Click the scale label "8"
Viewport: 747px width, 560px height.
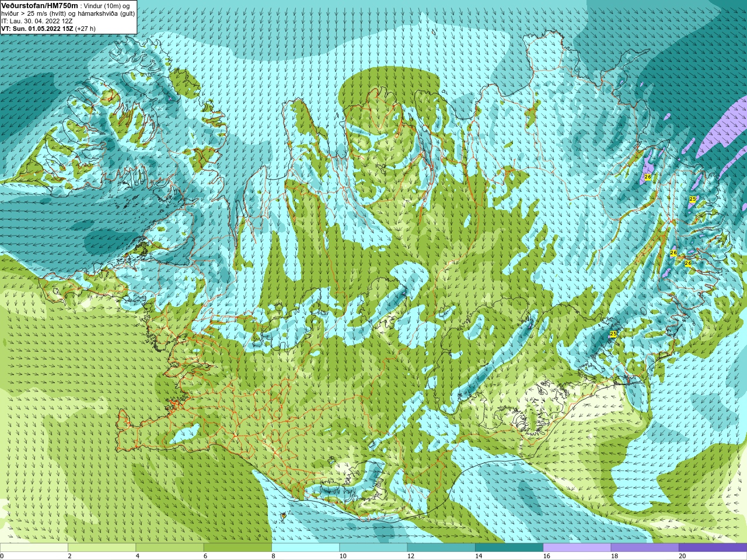tap(273, 556)
